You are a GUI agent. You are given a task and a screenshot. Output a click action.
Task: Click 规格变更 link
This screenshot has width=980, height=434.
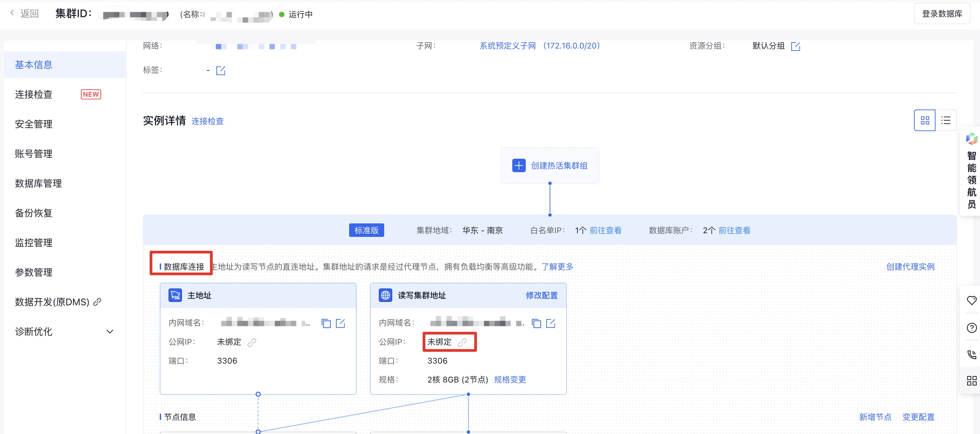[x=510, y=379]
